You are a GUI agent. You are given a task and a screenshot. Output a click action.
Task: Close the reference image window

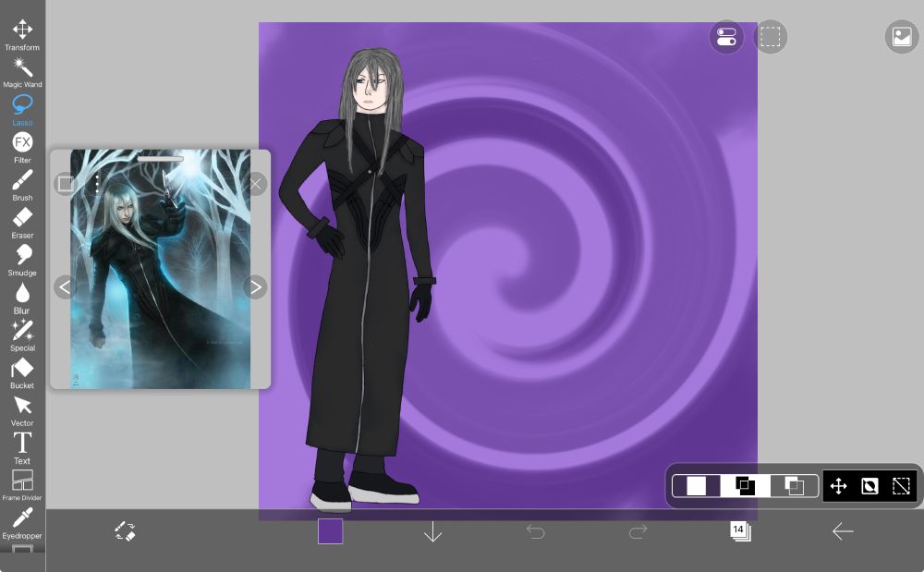pos(255,184)
